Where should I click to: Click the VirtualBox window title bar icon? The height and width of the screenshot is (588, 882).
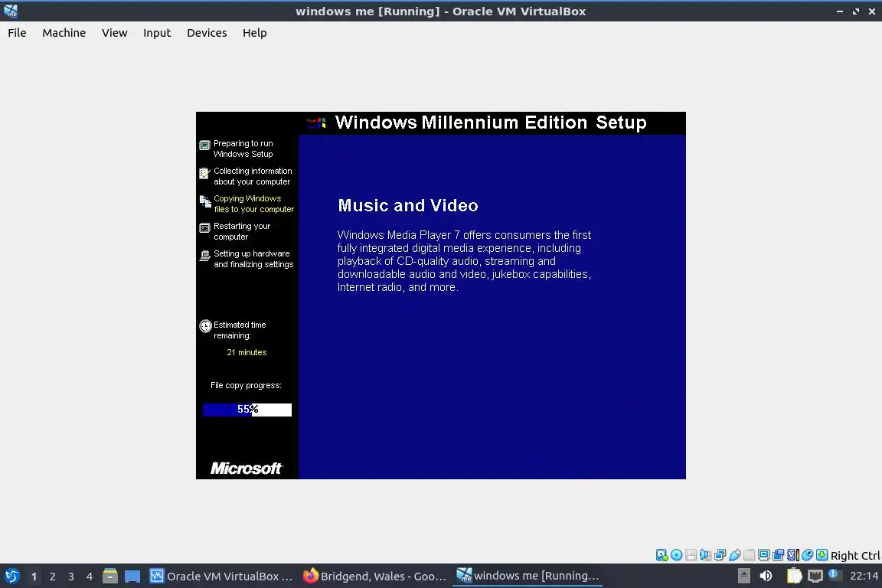[11, 11]
